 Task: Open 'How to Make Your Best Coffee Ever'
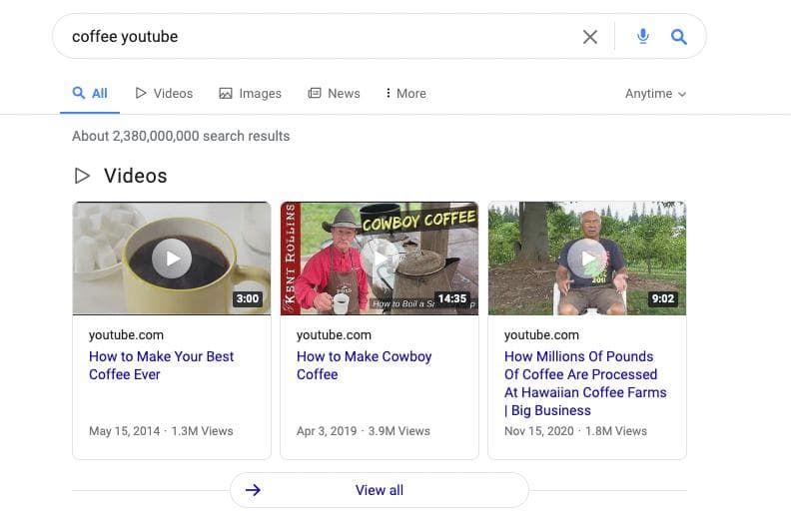coord(162,365)
